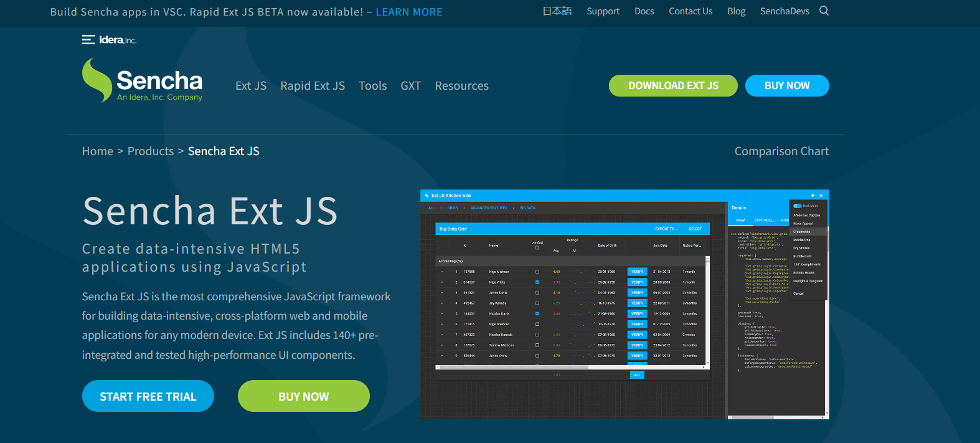Click the blue ALL button below grid
This screenshot has height=443, width=980.
click(x=637, y=375)
